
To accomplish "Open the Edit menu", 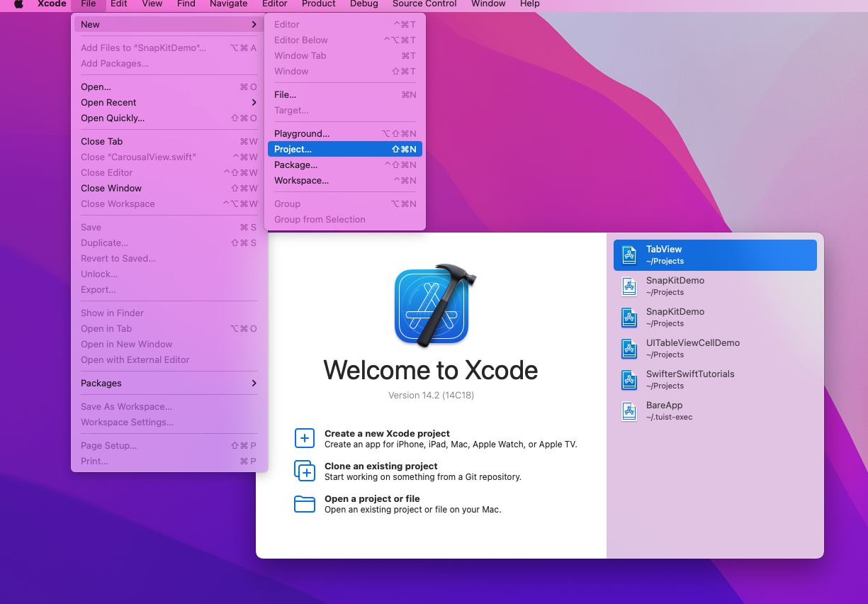I will (x=119, y=4).
